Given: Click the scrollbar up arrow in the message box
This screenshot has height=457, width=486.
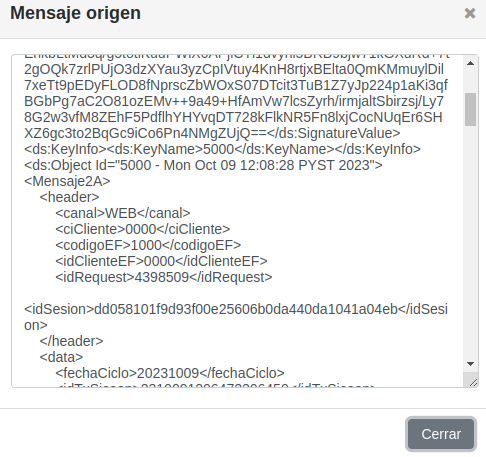Looking at the screenshot, I should click(x=470, y=63).
